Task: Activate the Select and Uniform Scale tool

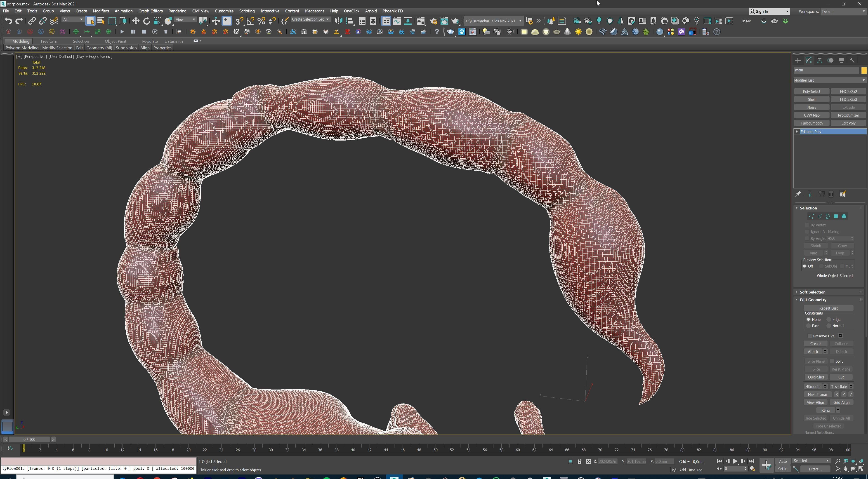Action: (157, 21)
